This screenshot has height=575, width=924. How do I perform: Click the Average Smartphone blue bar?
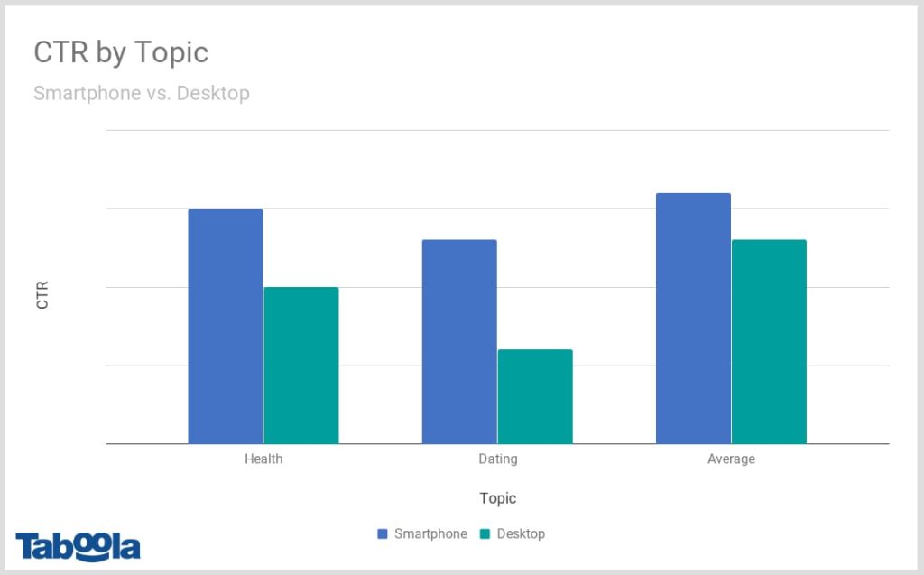pos(694,319)
